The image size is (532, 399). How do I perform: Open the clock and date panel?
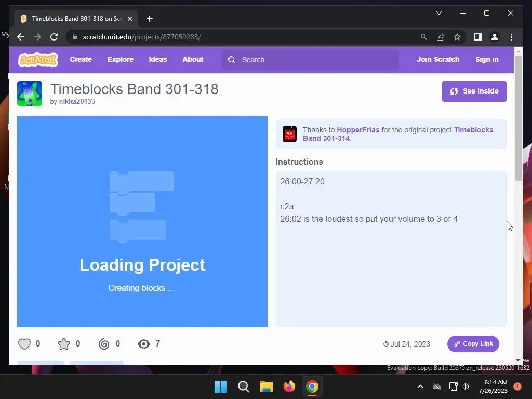[493, 387]
